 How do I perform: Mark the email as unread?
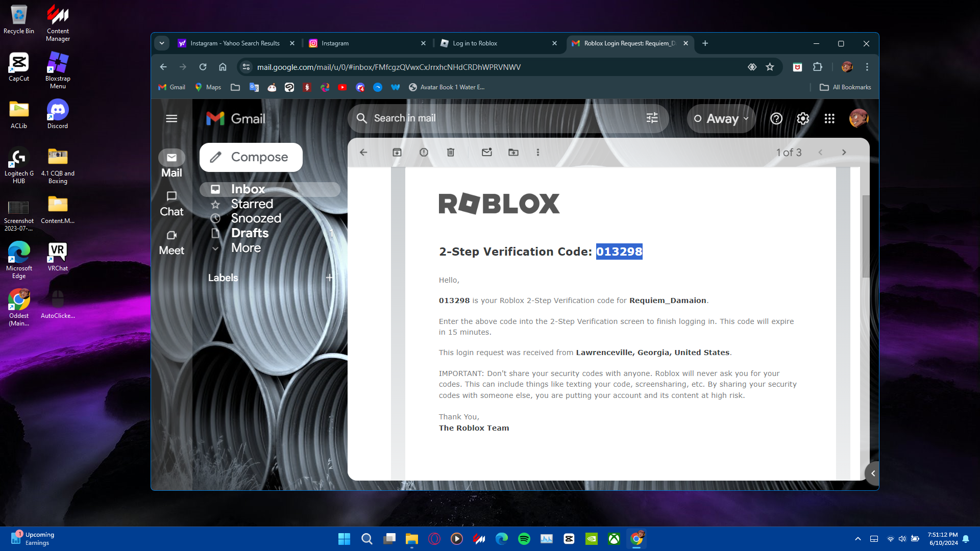point(486,152)
